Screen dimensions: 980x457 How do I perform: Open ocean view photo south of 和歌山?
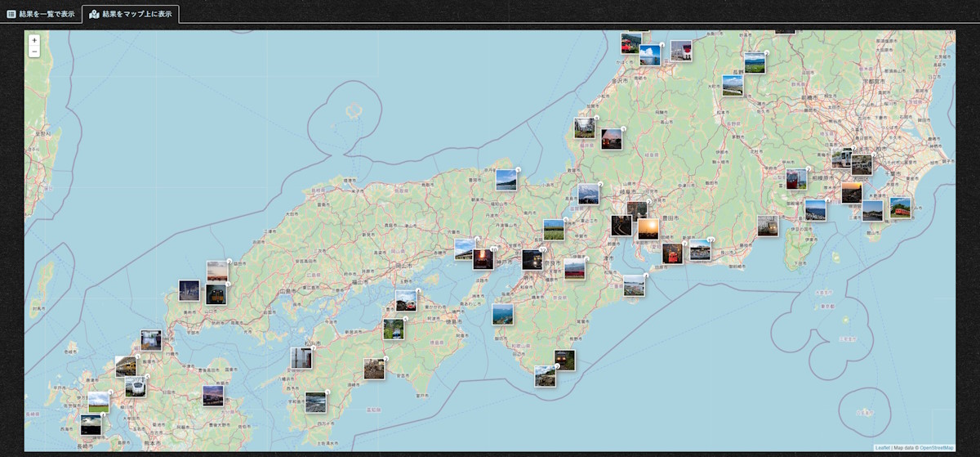503,315
